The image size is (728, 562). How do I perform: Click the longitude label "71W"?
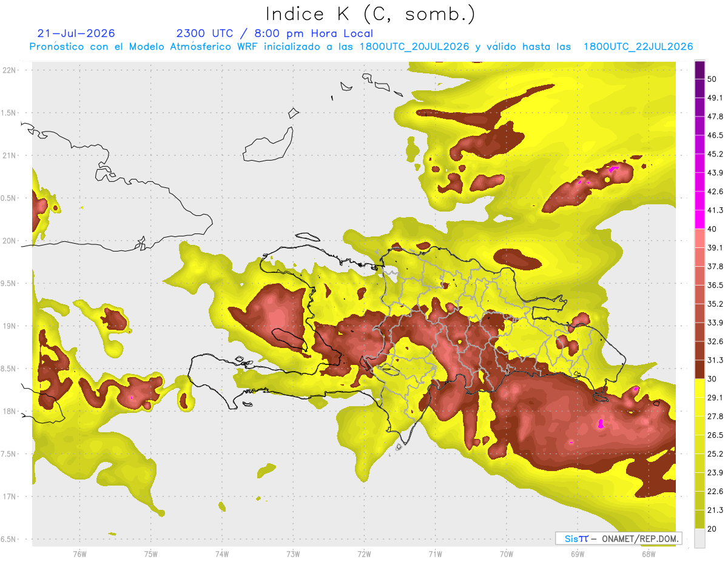pos(435,554)
